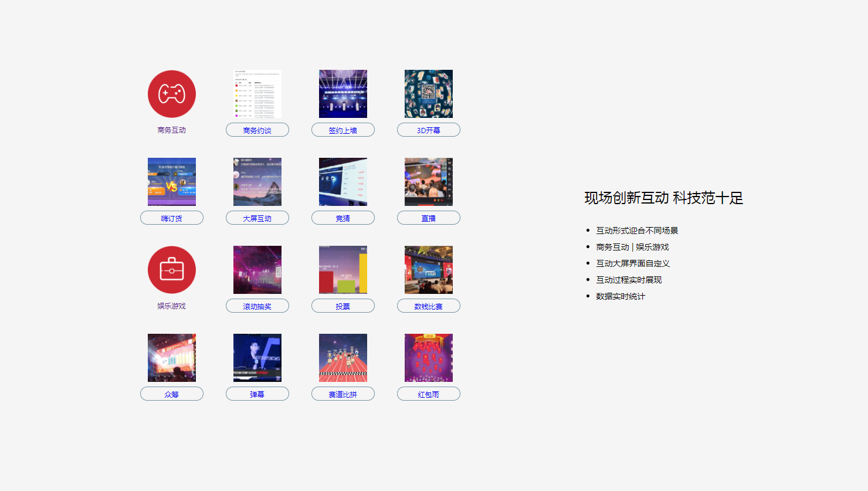The height and width of the screenshot is (491, 868).
Task: Click the red gamepad 商务互动 icon
Action: tap(172, 94)
